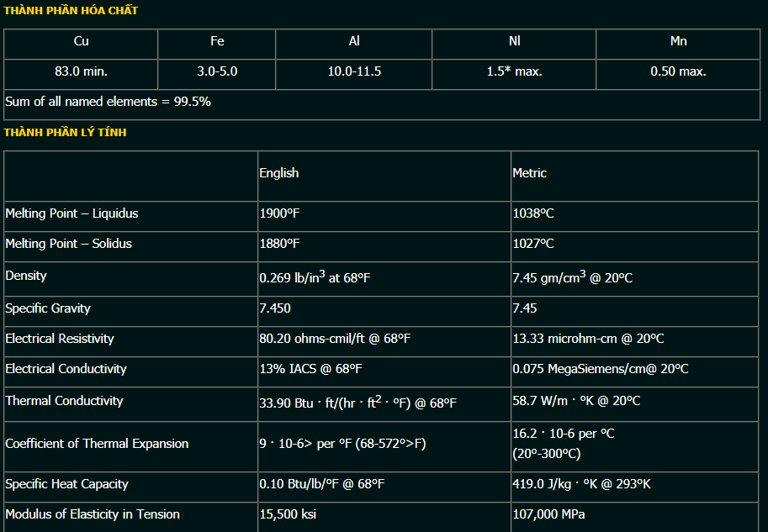The height and width of the screenshot is (532, 768).
Task: Click the 'Thermal Conductivity' row label
Action: pyautogui.click(x=65, y=401)
